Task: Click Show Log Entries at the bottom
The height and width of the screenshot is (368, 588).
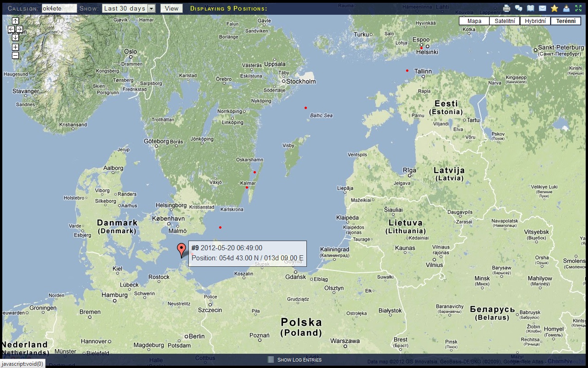Action: [300, 360]
